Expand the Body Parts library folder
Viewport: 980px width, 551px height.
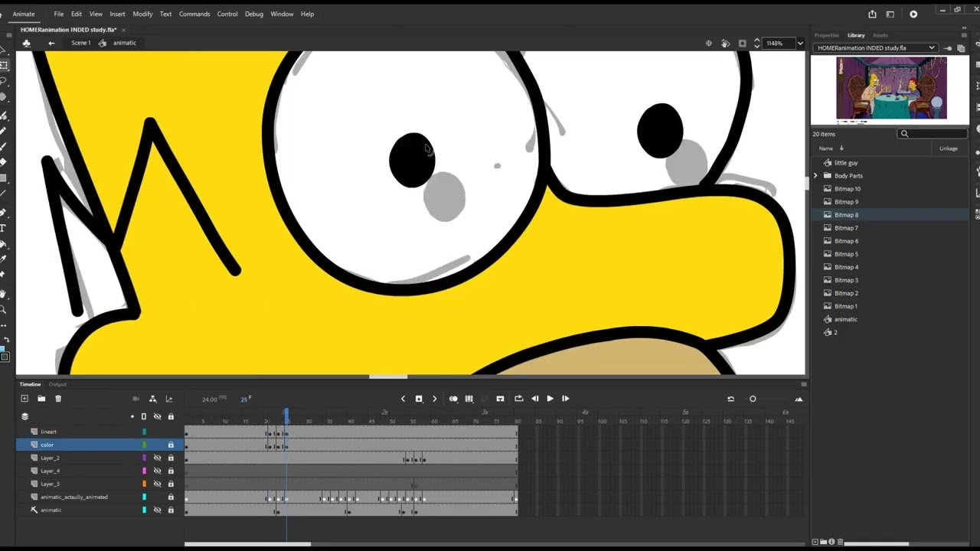(x=816, y=176)
